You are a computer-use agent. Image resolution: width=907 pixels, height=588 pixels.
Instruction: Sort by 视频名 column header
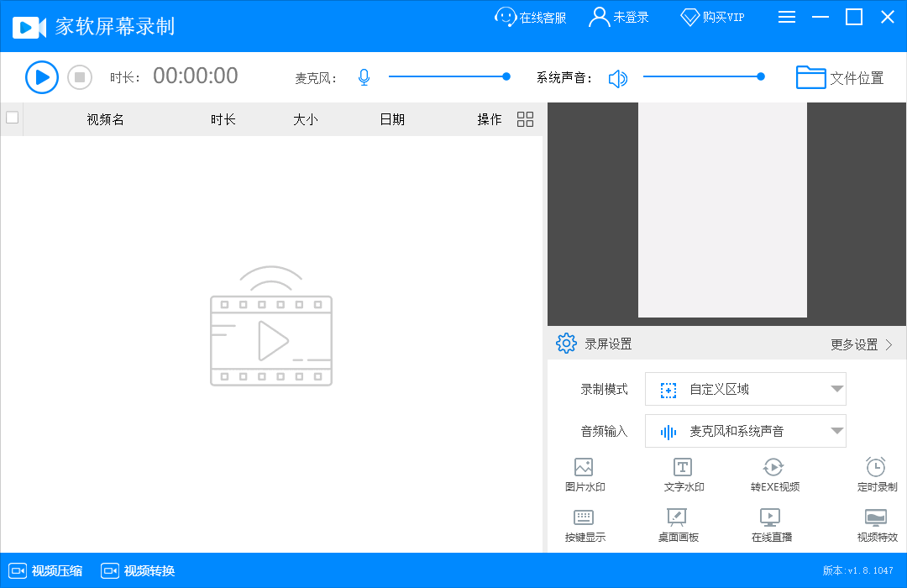click(x=105, y=120)
